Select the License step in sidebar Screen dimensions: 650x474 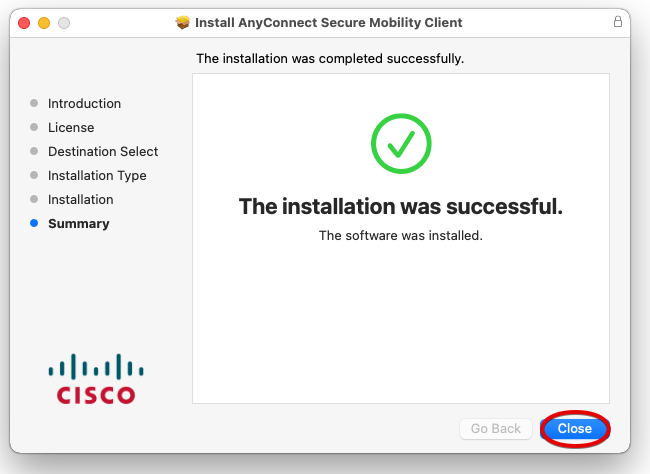(x=71, y=127)
